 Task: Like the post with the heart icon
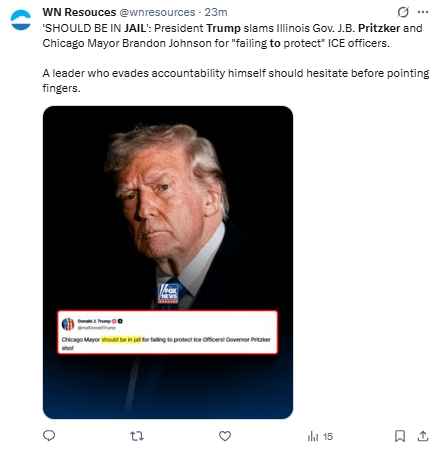pos(225,436)
